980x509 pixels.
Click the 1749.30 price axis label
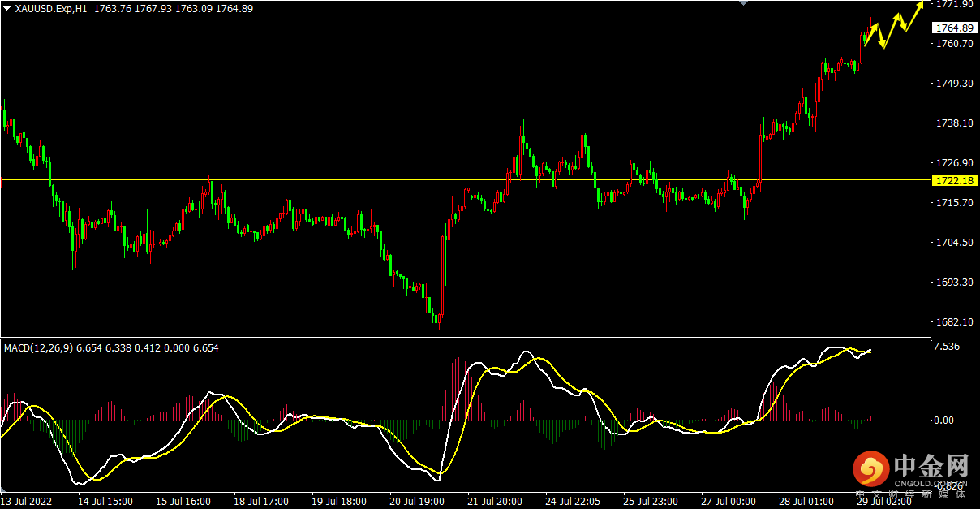(x=954, y=84)
